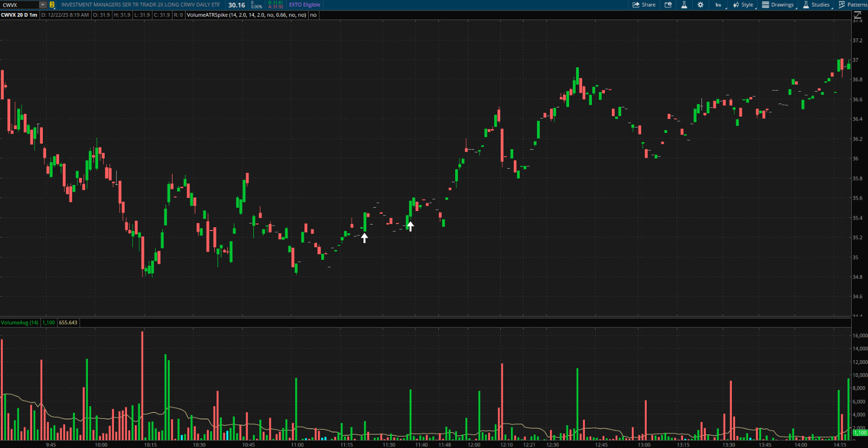Click the last price 30.16
The width and height of the screenshot is (868, 448).
click(237, 5)
